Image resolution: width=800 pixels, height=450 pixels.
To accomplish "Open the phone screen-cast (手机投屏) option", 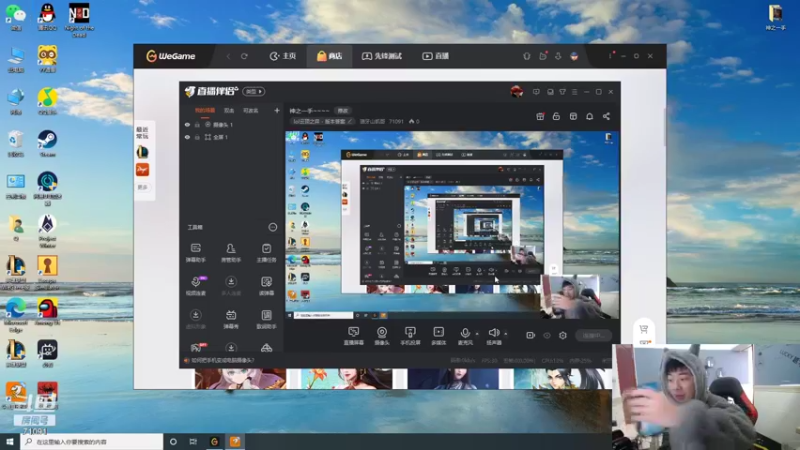I will tap(410, 336).
